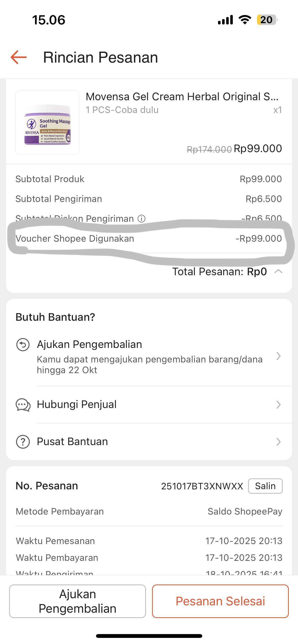Tap the Movensa Gel Cream product title

pos(182,97)
